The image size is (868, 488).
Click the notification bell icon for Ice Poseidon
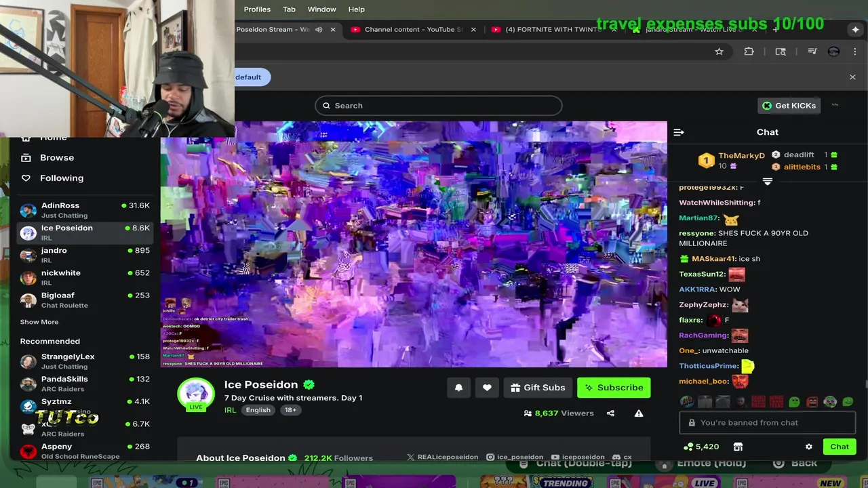(x=458, y=388)
